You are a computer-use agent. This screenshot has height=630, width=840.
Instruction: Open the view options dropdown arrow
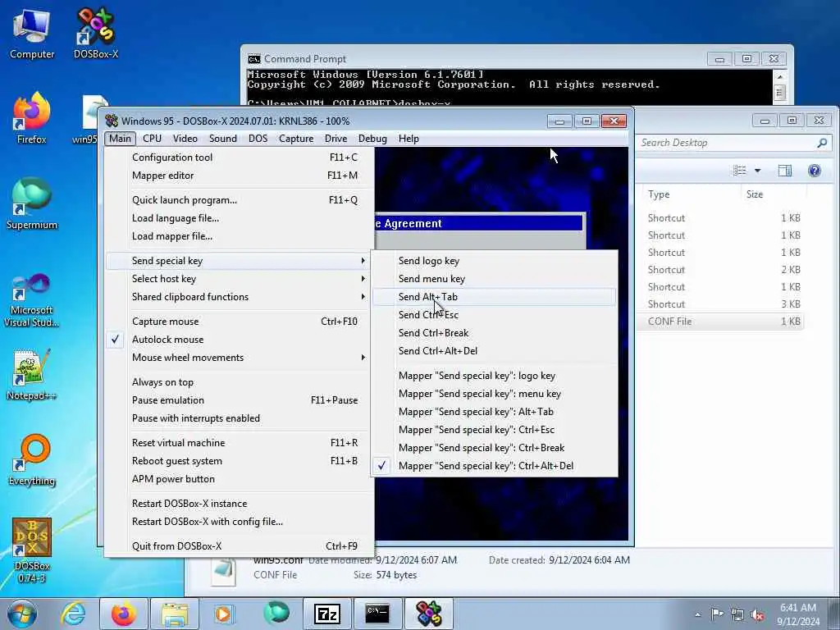[757, 171]
